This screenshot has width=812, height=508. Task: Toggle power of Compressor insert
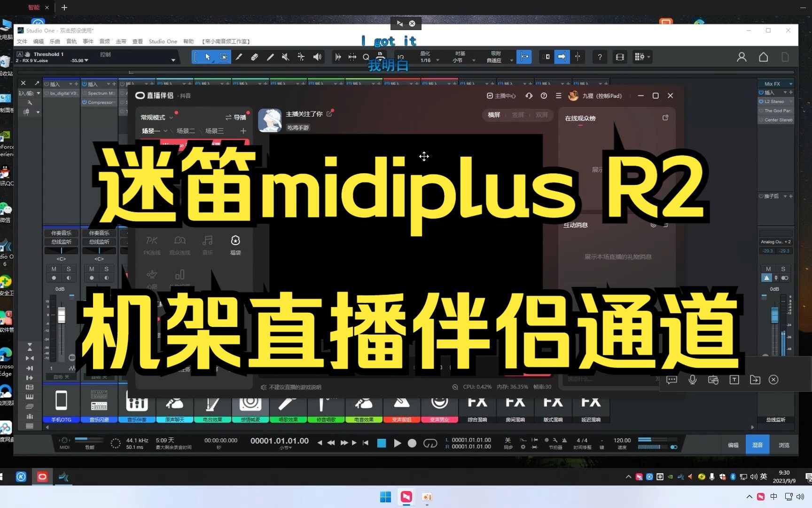point(85,102)
